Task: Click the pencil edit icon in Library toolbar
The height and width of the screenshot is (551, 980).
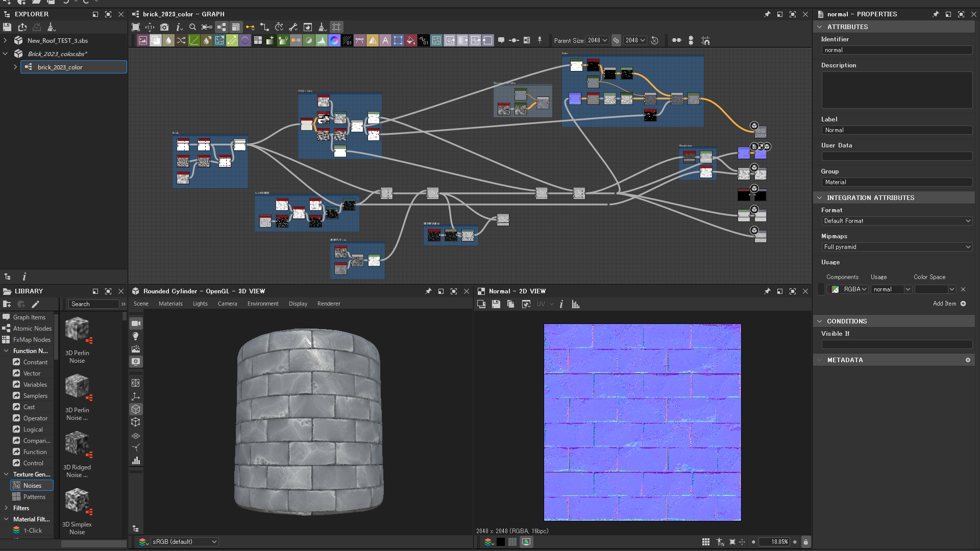Action: (x=35, y=304)
